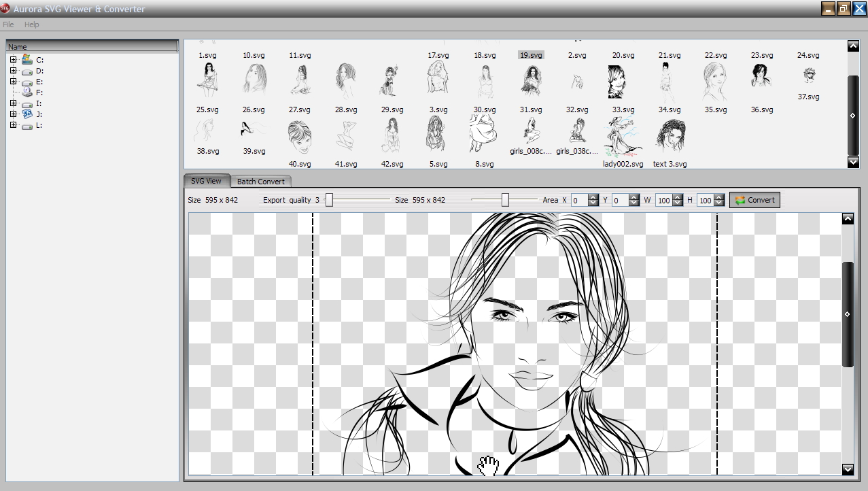Expand the C: drive tree node
The height and width of the screenshot is (491, 868).
tap(13, 60)
